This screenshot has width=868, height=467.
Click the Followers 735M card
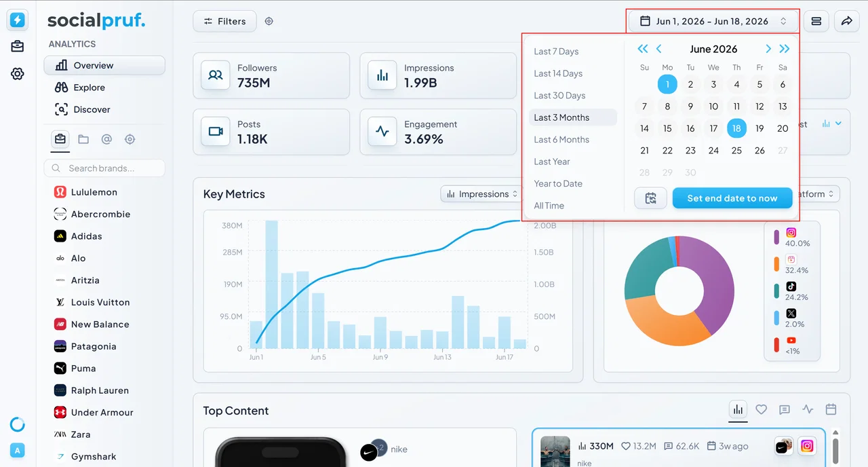point(271,75)
